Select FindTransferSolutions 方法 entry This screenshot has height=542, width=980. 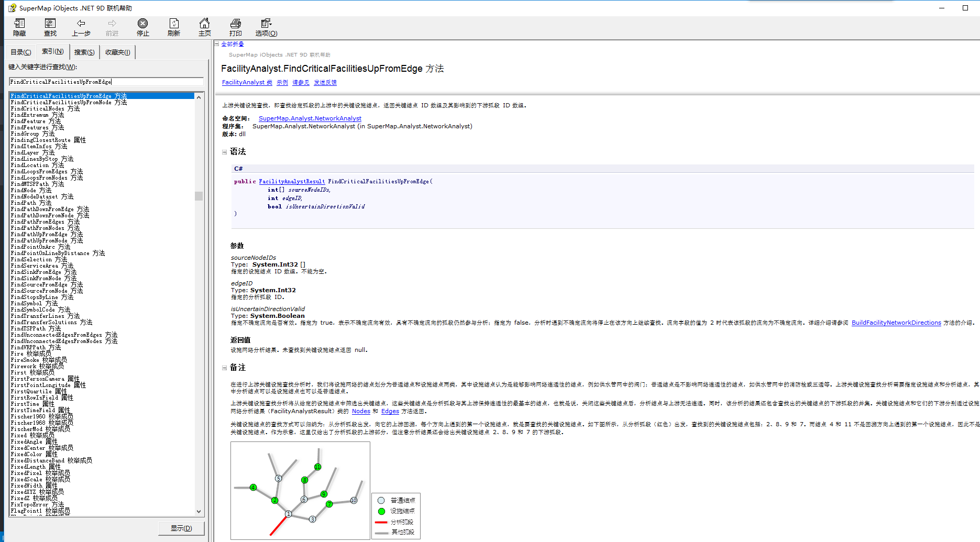(x=51, y=322)
